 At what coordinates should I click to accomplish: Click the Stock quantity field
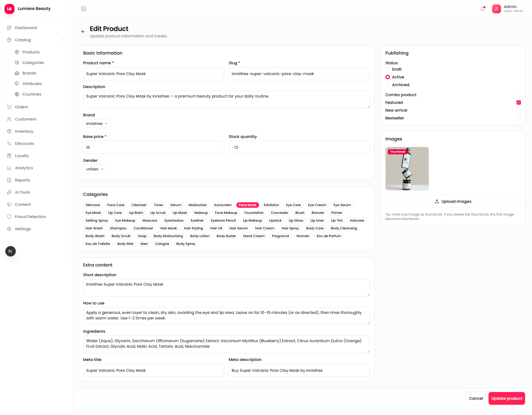pyautogui.click(x=299, y=147)
